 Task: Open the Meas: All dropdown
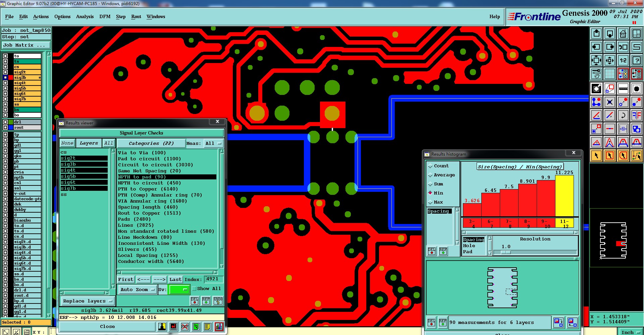coord(214,143)
